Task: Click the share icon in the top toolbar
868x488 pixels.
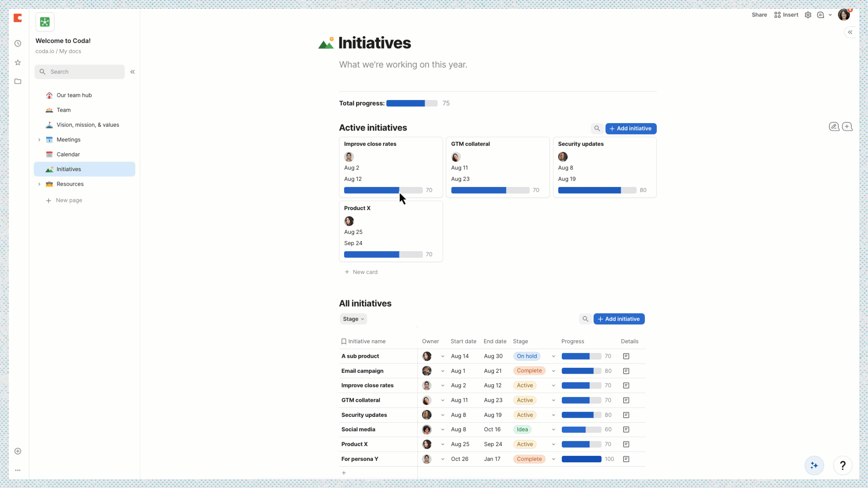Action: tap(759, 14)
